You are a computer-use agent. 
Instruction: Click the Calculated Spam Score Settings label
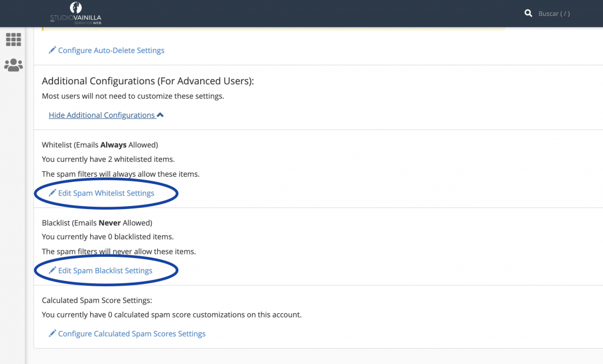(97, 300)
